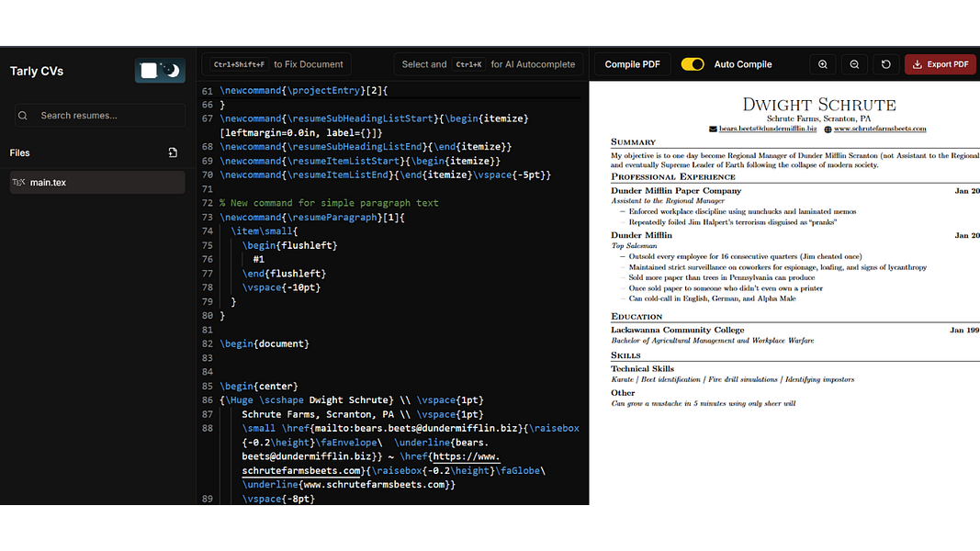Viewport: 980px width, 551px height.
Task: Click the Other skills heading in the preview
Action: (623, 393)
